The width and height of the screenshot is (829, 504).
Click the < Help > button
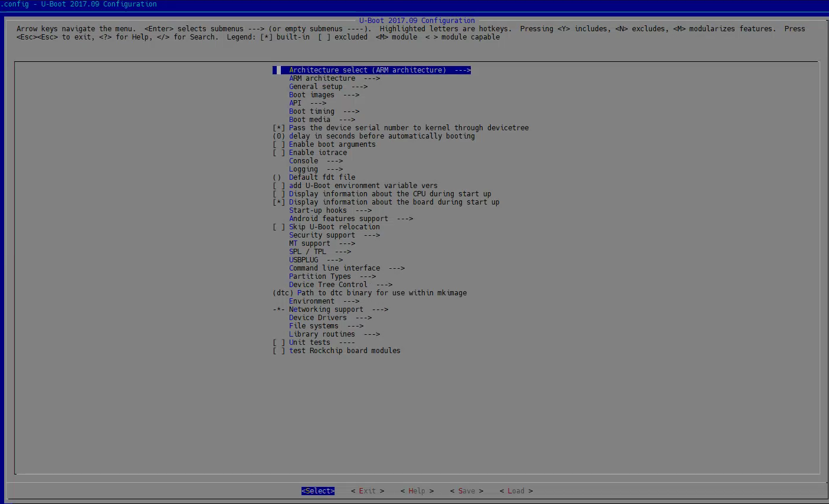click(x=417, y=491)
